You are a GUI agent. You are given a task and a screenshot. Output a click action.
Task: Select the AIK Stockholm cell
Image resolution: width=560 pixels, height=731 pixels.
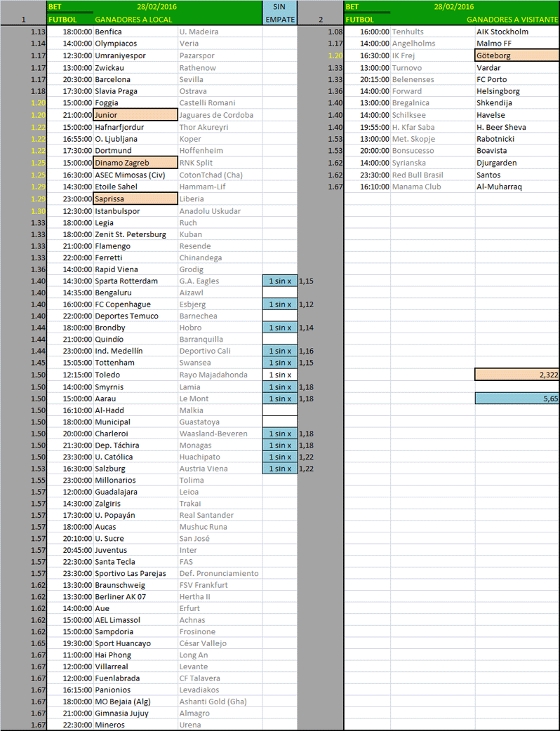click(x=517, y=32)
